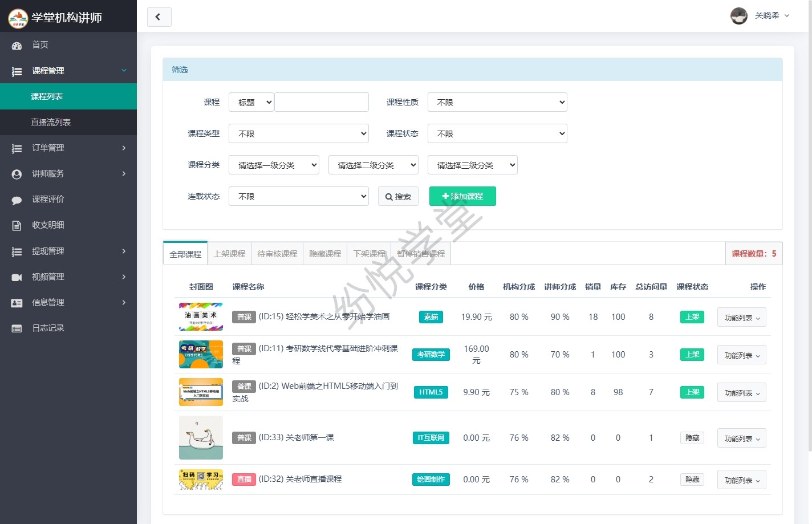
Task: Click the green 添加课程 button
Action: pos(462,196)
